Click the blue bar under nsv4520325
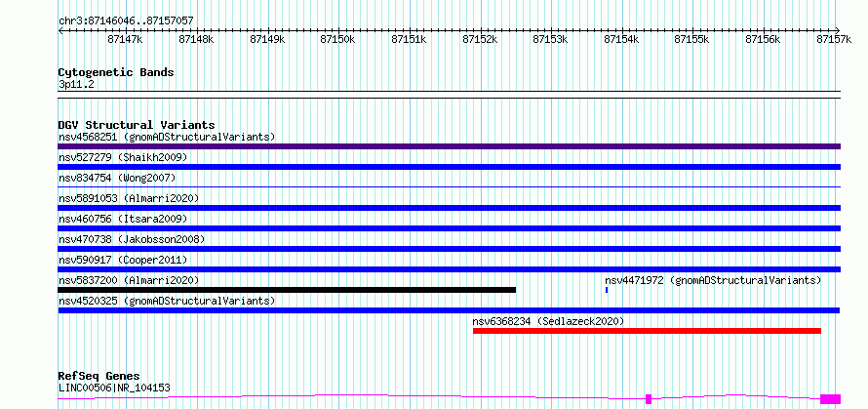Screen dimensions: 868x409 point(449,310)
